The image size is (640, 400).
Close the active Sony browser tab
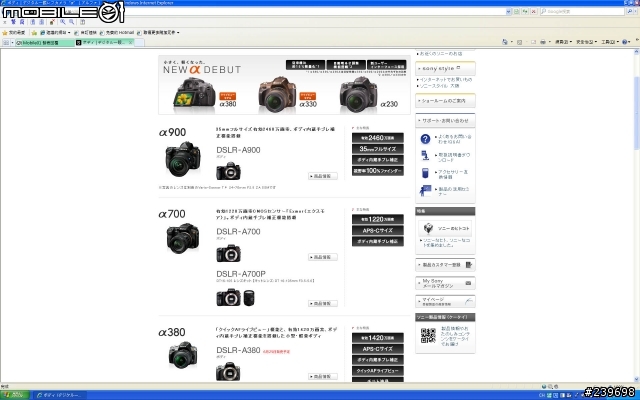coord(131,42)
